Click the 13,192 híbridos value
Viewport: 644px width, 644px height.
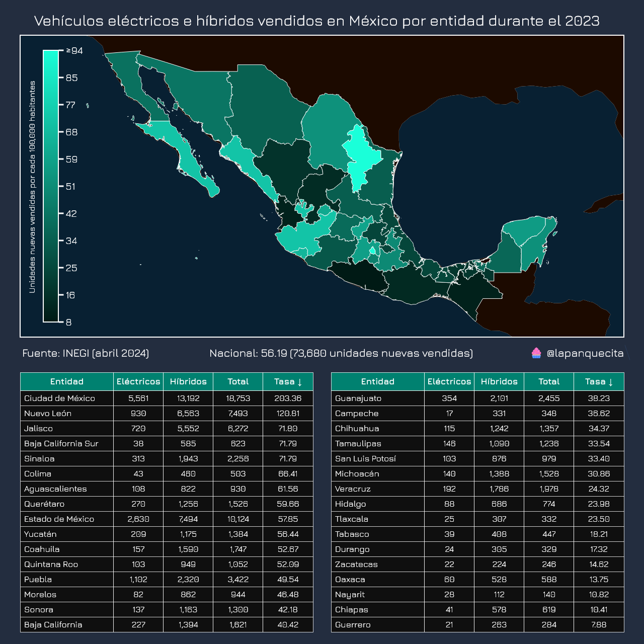(188, 398)
